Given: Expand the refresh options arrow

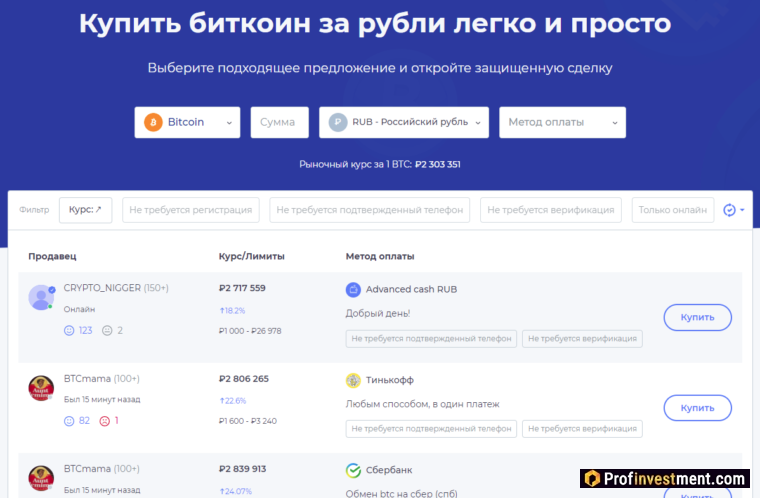Looking at the screenshot, I should pyautogui.click(x=742, y=210).
